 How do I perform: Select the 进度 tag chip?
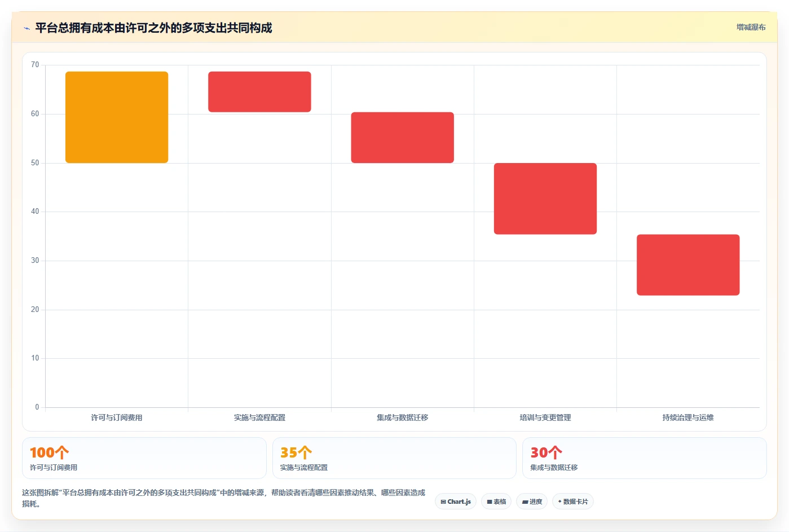click(x=532, y=502)
